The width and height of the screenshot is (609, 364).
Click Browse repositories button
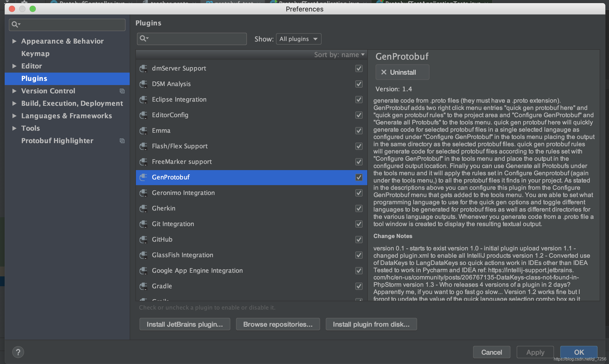(278, 324)
